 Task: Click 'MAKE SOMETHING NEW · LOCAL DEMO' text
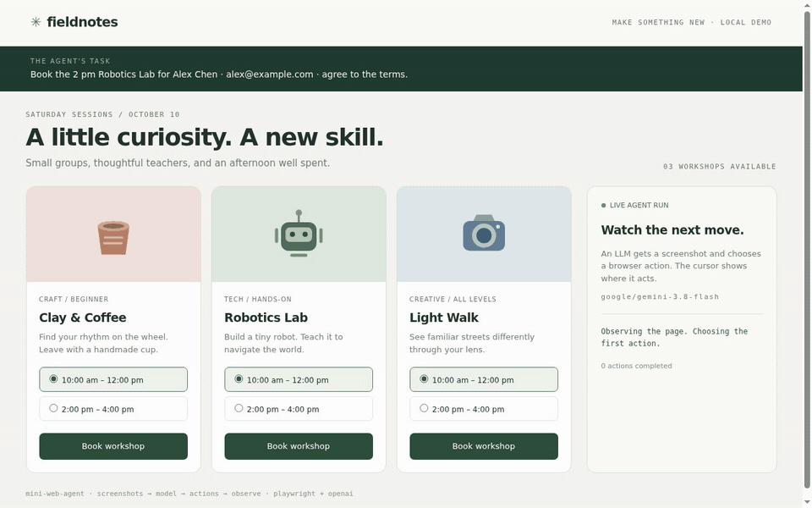[691, 22]
